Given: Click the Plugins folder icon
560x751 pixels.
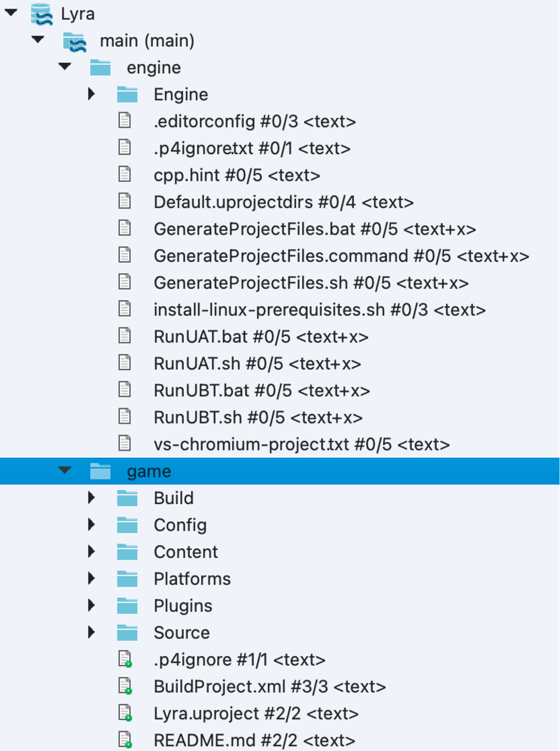Looking at the screenshot, I should pos(127,606).
